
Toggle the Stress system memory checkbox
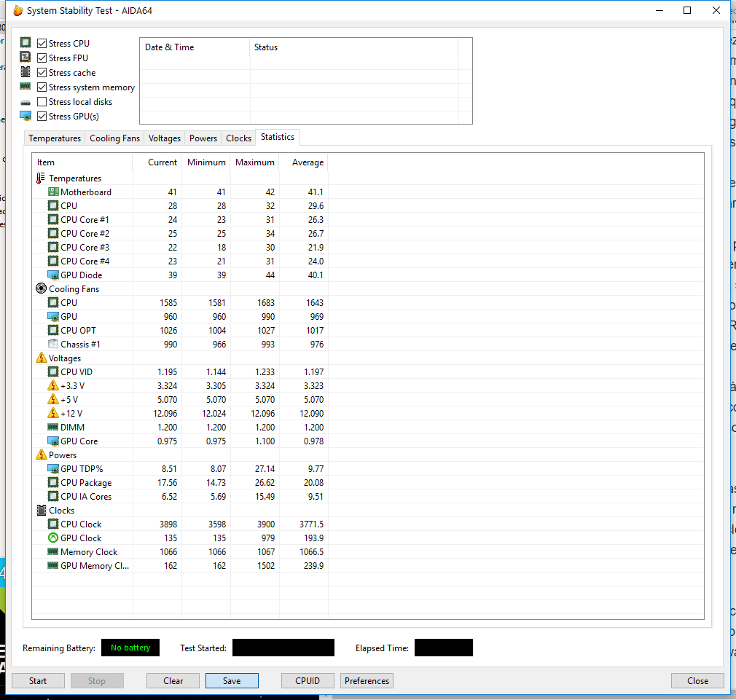pos(42,87)
